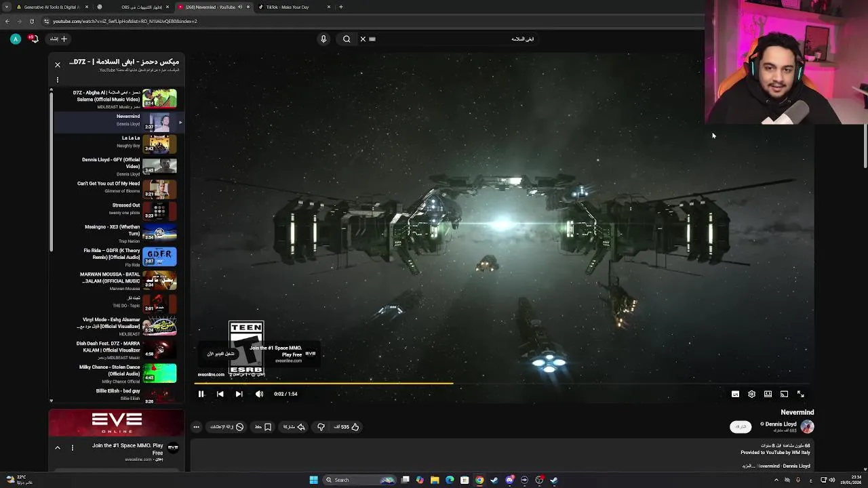The image size is (868, 488).
Task: Mute the Nevermind tab audio icon
Action: pyautogui.click(x=240, y=7)
